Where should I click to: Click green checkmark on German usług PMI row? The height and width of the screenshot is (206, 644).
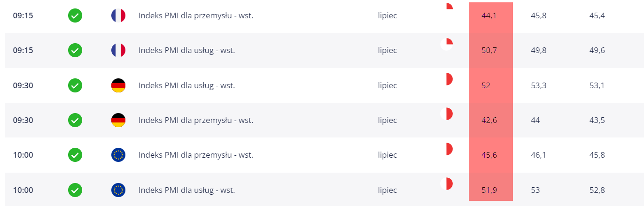click(75, 85)
